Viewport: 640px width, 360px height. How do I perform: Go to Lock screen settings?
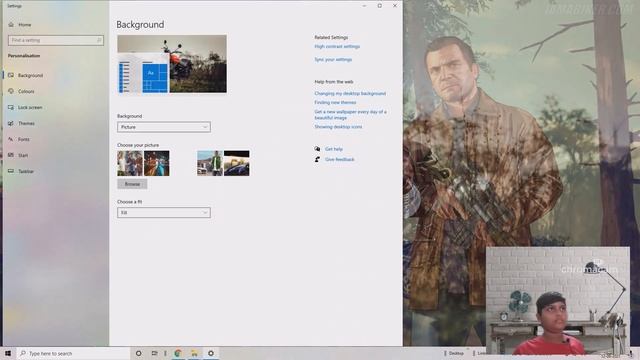(30, 107)
